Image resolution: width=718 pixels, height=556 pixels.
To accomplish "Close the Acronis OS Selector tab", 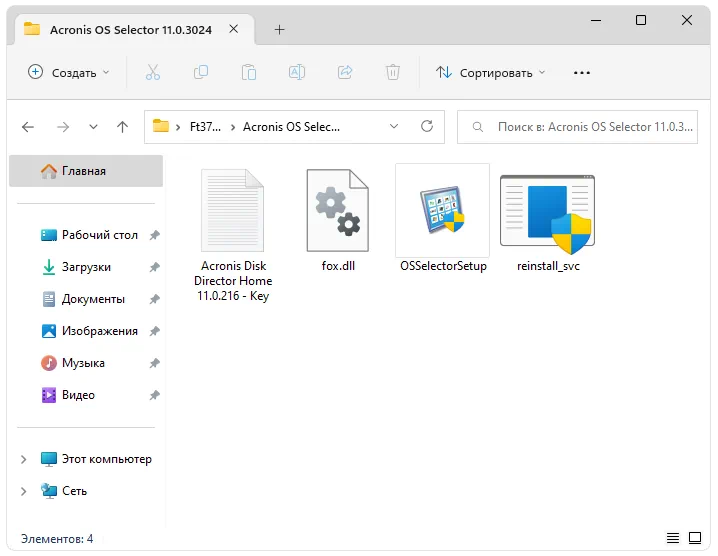I will [x=234, y=29].
